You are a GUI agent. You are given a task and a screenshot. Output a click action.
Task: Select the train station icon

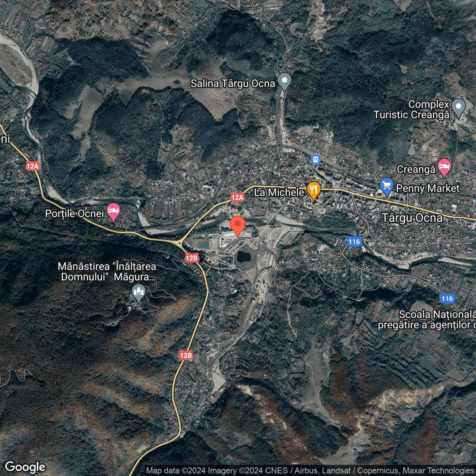pyautogui.click(x=316, y=160)
